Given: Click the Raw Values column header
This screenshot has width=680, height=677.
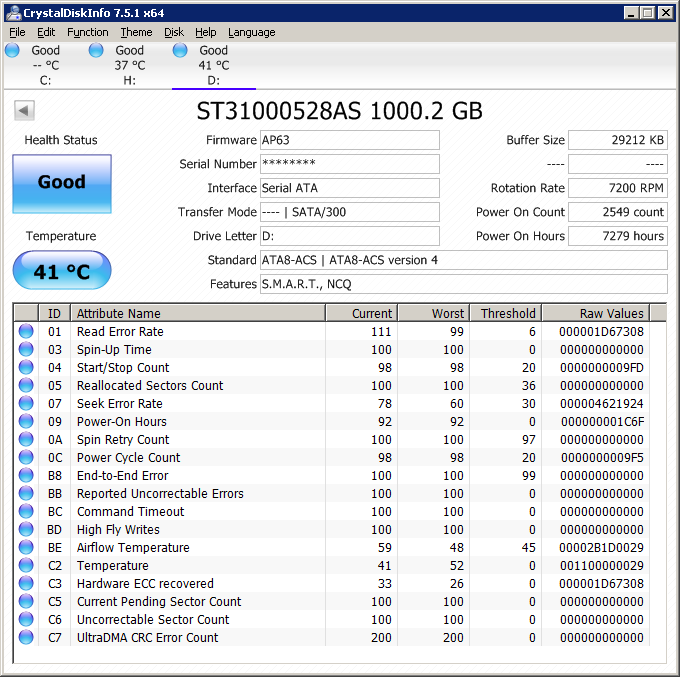Looking at the screenshot, I should (x=596, y=313).
